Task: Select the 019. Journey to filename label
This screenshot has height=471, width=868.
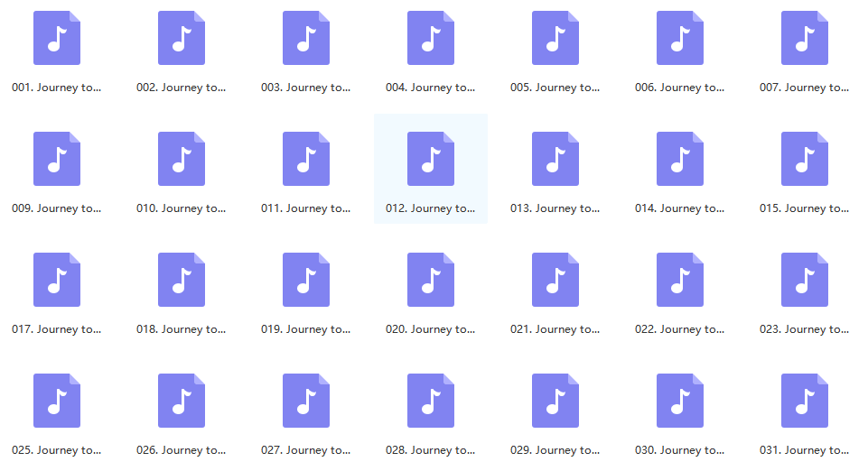Action: [x=305, y=329]
